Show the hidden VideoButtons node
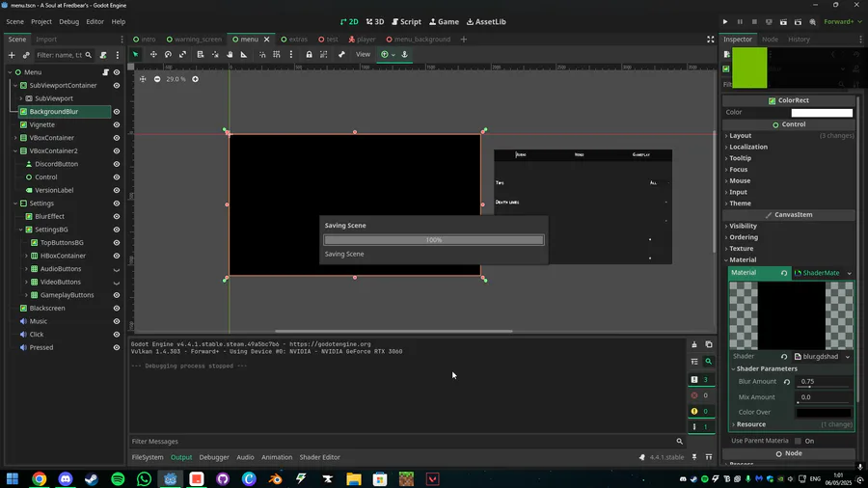Viewport: 868px width, 488px height. click(117, 283)
